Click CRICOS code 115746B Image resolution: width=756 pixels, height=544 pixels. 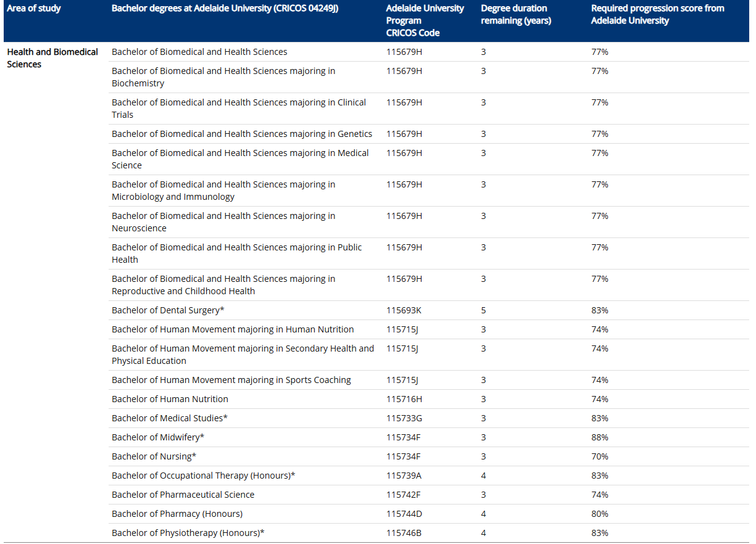click(x=404, y=533)
